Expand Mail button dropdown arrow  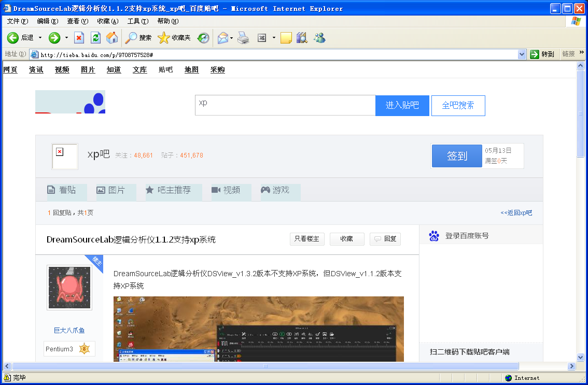click(231, 37)
